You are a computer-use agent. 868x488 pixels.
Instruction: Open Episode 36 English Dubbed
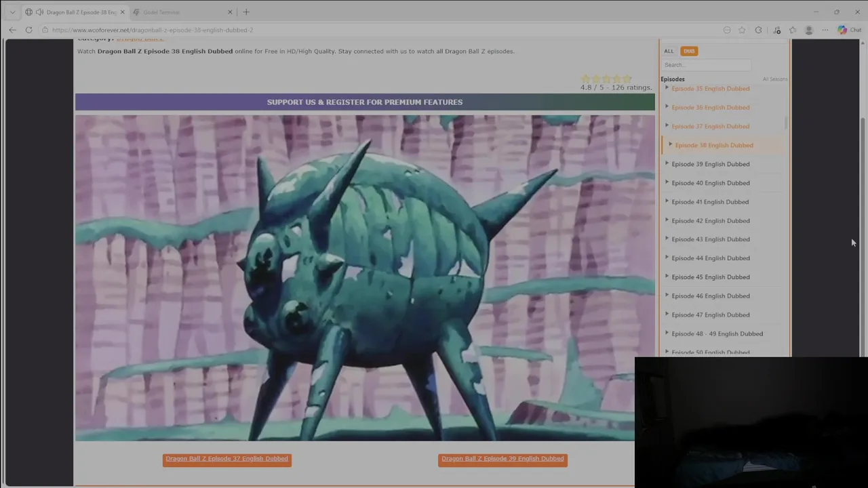[x=710, y=107]
